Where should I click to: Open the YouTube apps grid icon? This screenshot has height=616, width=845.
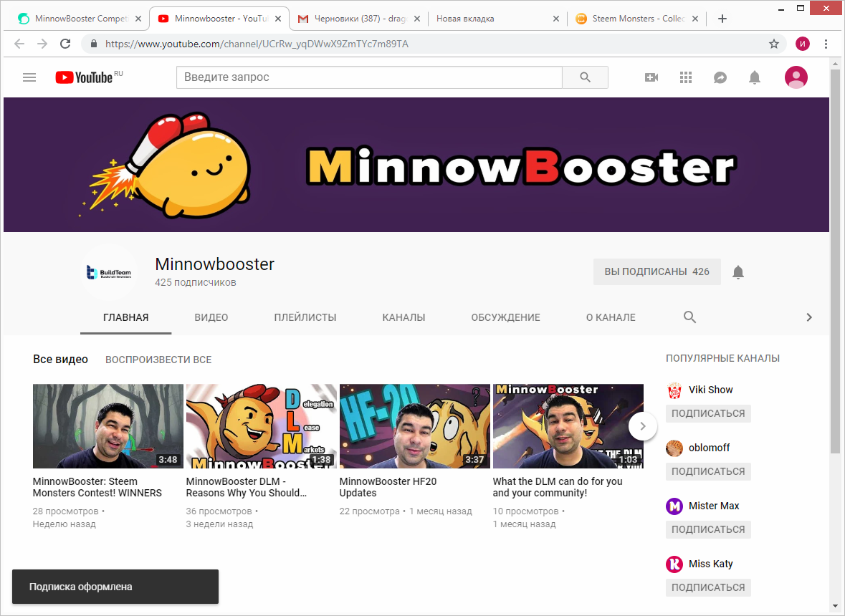tap(686, 77)
